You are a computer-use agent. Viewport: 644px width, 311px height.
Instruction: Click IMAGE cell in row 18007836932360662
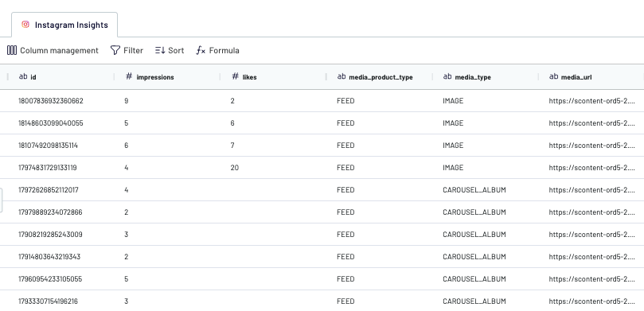point(453,101)
